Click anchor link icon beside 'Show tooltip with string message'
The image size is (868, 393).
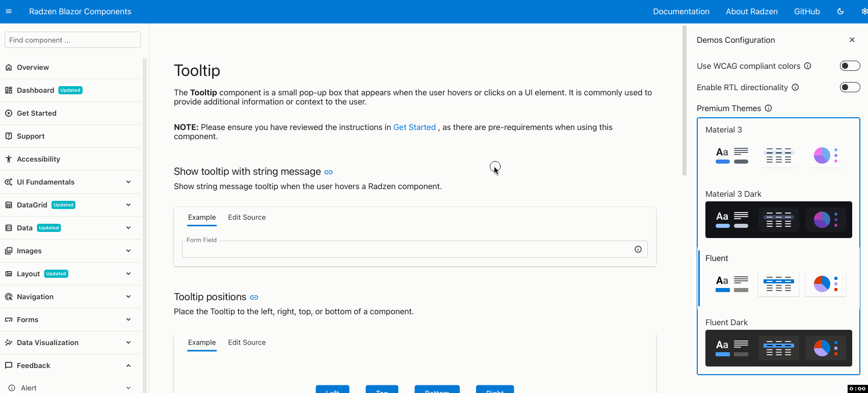329,172
